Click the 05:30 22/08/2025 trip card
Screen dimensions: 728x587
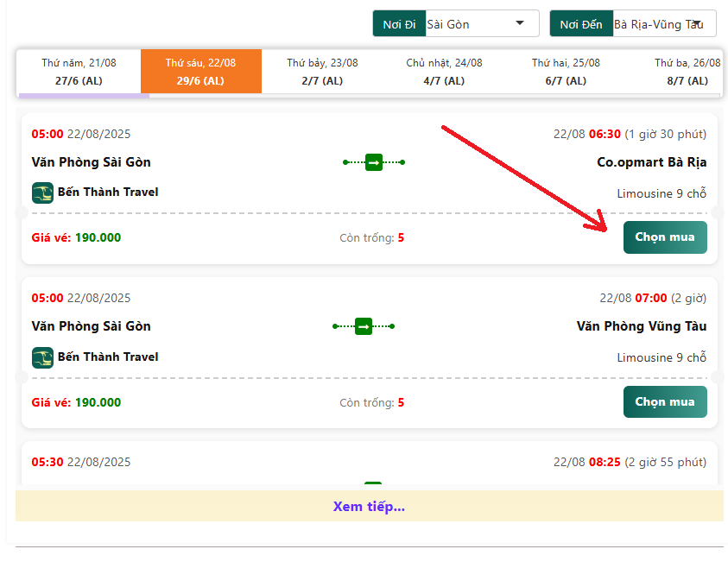370,463
